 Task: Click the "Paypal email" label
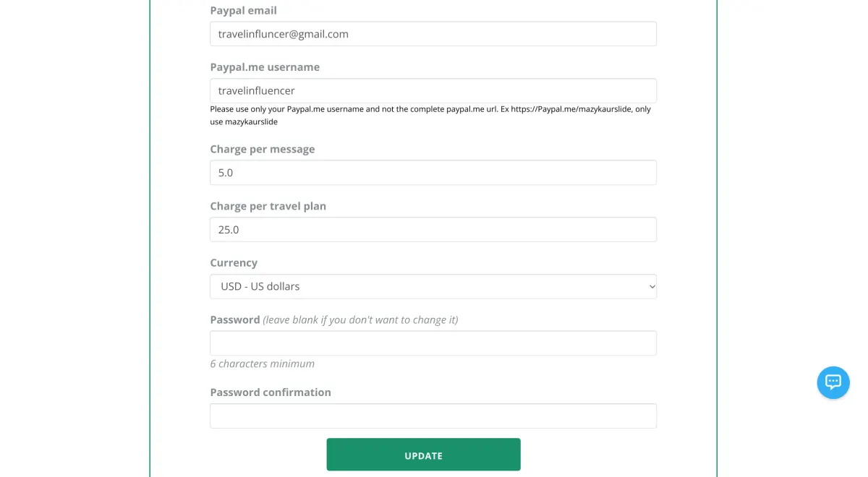pyautogui.click(x=243, y=11)
